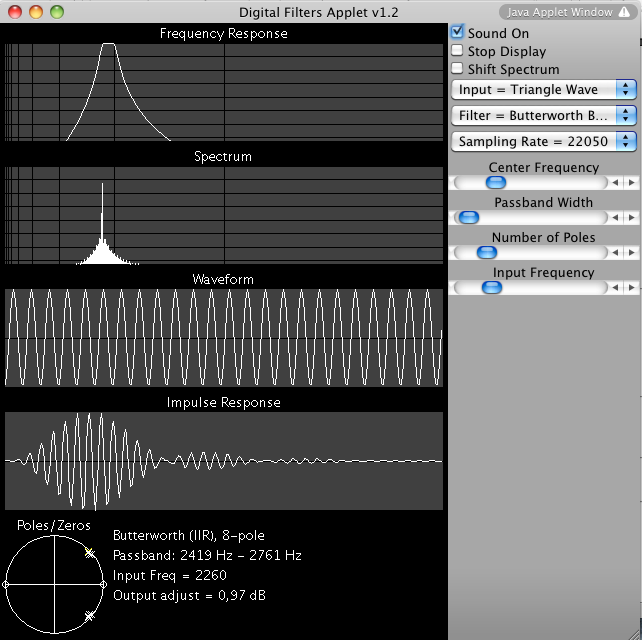
Task: Click the Center Frequency right arrow
Action: point(631,183)
